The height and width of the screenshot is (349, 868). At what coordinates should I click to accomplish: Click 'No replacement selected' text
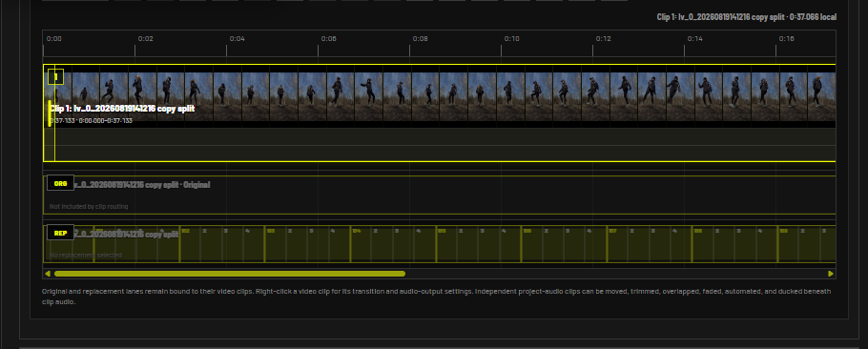[85, 255]
